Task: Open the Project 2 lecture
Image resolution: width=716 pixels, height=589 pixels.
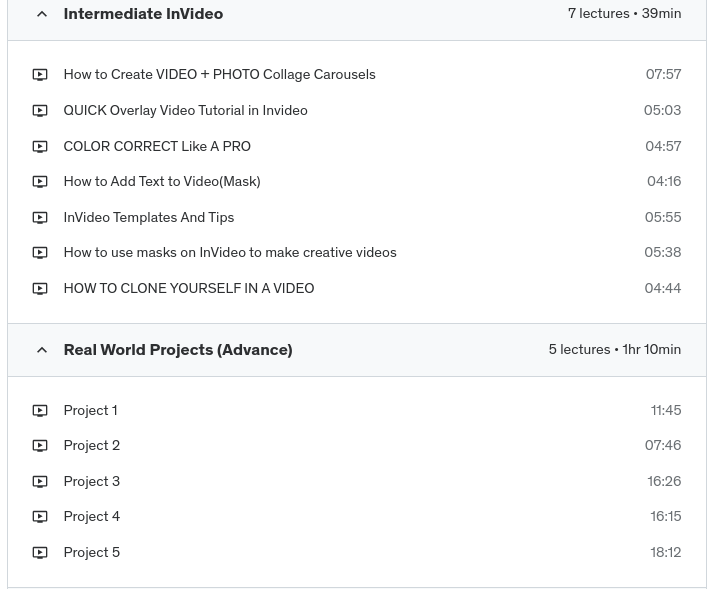Action: 91,446
